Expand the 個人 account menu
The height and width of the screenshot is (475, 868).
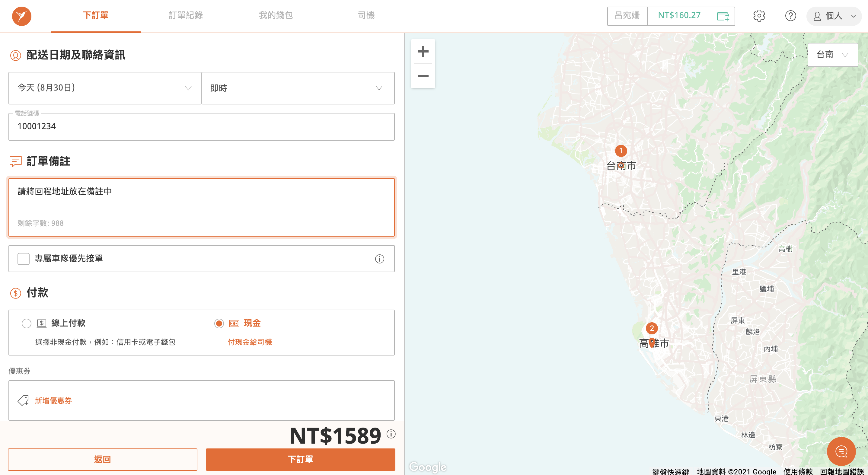click(x=834, y=16)
